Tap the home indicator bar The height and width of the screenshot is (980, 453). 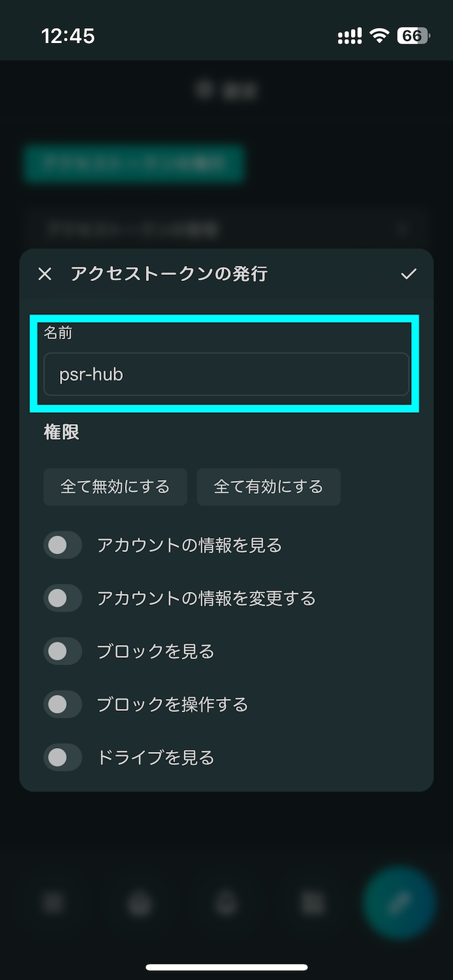(227, 967)
